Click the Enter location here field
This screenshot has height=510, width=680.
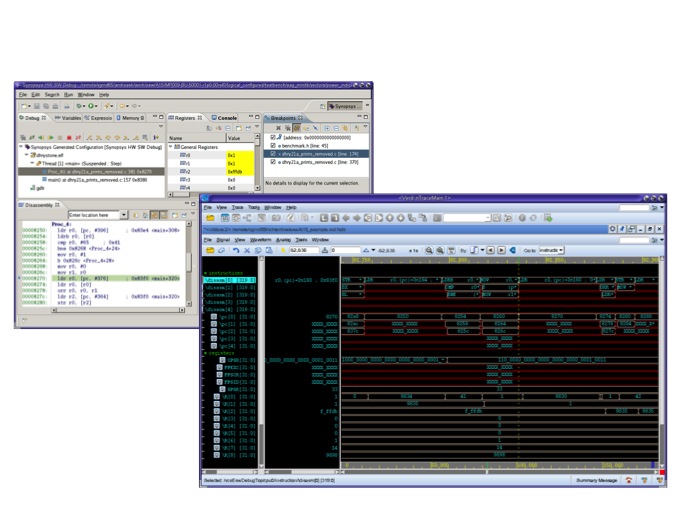click(94, 215)
